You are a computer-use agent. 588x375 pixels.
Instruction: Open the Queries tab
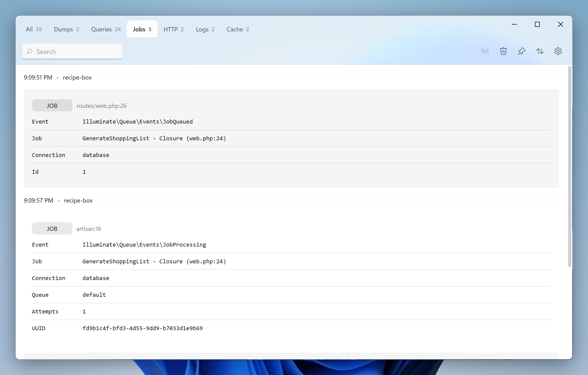pos(106,29)
